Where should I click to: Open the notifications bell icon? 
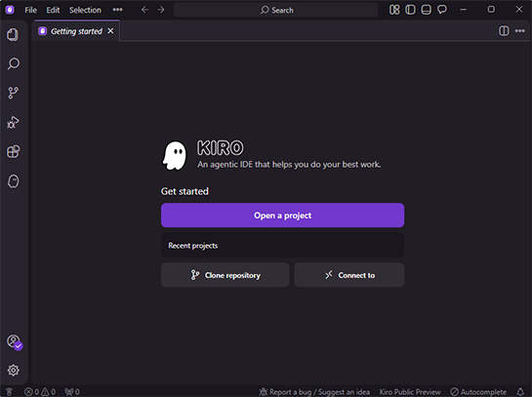(x=520, y=392)
